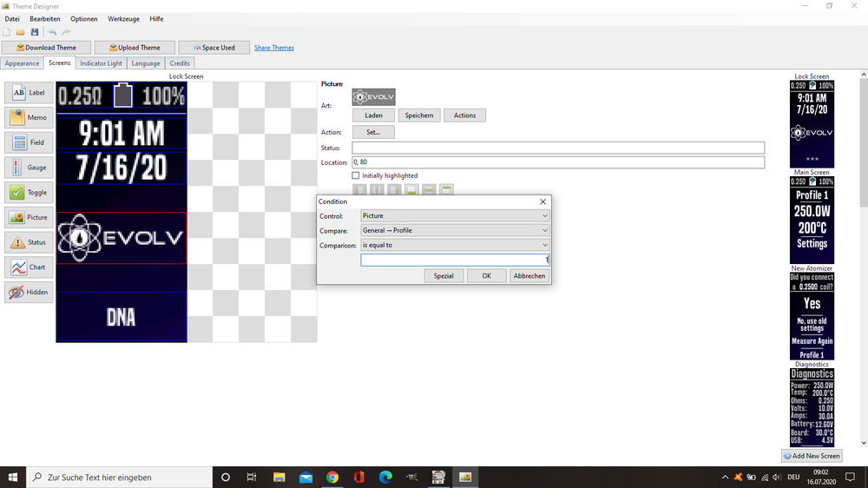Switch to the Language tab
868x488 pixels.
[x=146, y=63]
